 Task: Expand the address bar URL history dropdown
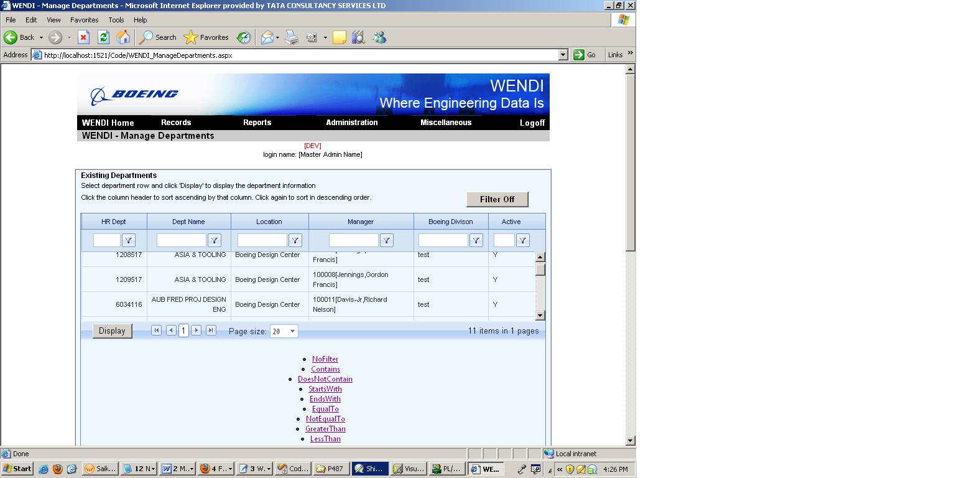point(563,55)
